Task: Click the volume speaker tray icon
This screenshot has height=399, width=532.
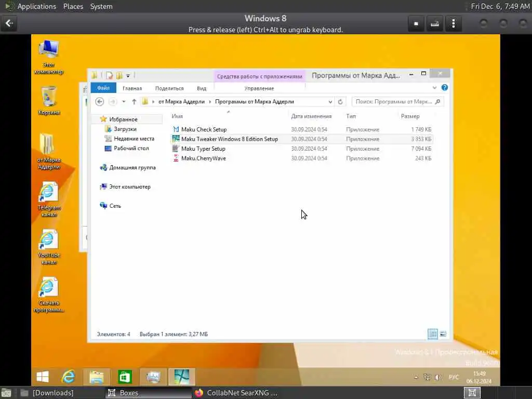Action: (x=438, y=377)
